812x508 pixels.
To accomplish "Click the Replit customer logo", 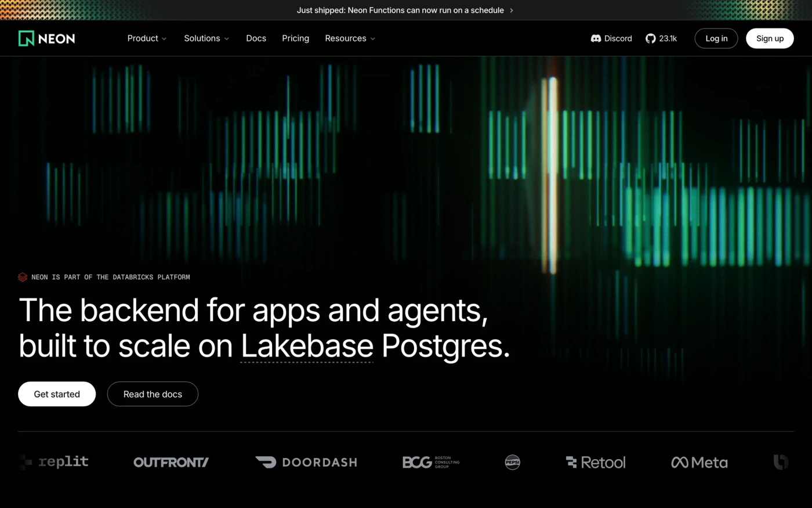I will (x=54, y=462).
